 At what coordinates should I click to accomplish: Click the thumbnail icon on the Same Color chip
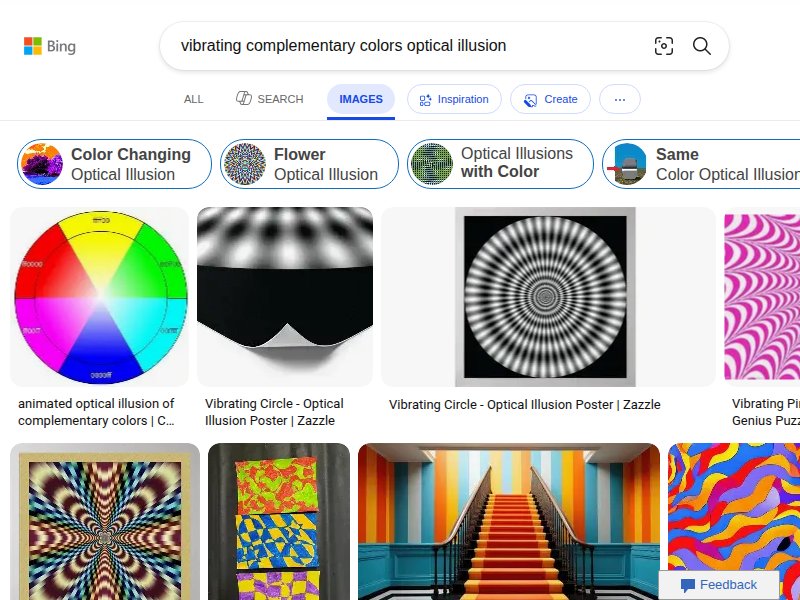[x=630, y=163]
